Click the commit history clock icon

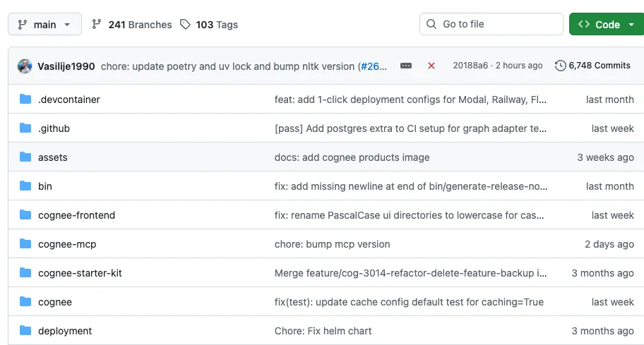pyautogui.click(x=561, y=66)
